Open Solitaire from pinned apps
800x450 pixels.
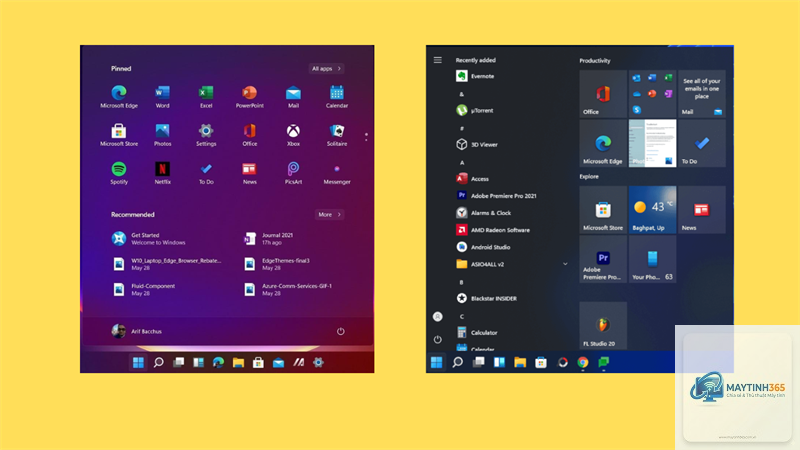[337, 135]
